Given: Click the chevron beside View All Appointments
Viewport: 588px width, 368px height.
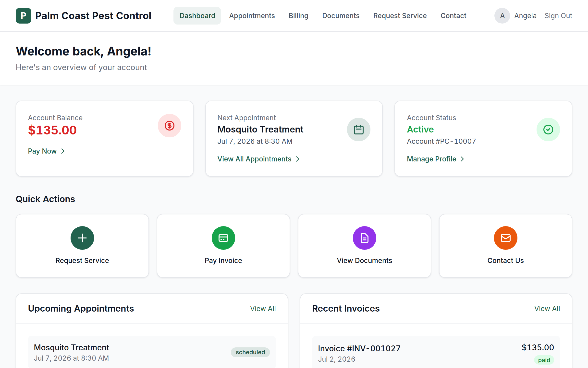Looking at the screenshot, I should click(x=298, y=159).
